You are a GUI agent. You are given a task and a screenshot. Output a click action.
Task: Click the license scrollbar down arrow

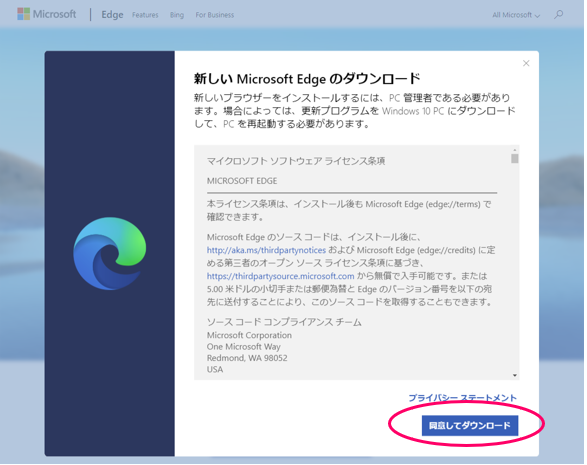(x=515, y=375)
